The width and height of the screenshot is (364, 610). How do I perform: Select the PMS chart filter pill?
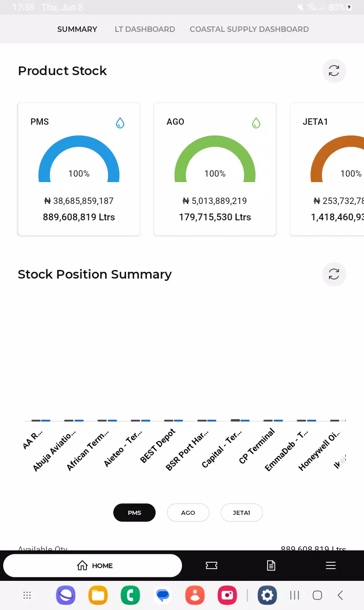[134, 513]
